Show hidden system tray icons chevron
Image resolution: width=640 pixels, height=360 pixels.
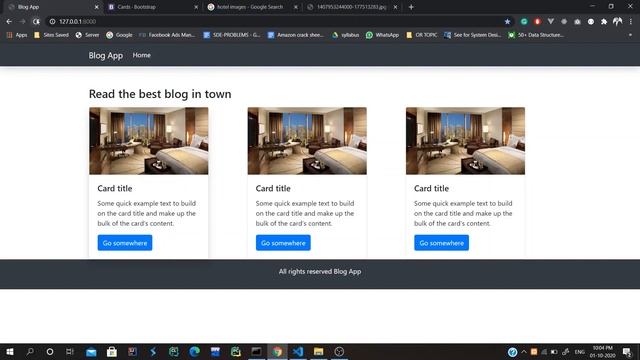coord(524,352)
